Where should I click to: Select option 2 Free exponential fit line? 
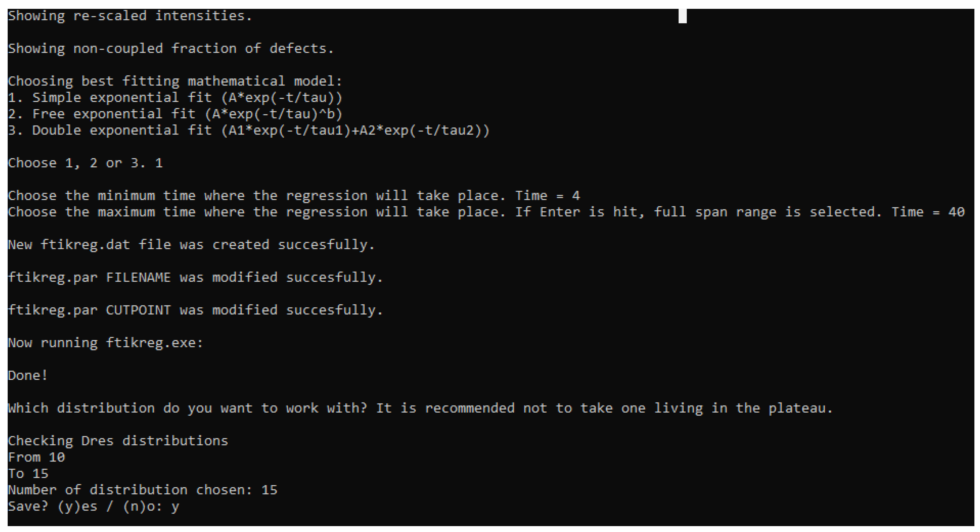(x=175, y=114)
